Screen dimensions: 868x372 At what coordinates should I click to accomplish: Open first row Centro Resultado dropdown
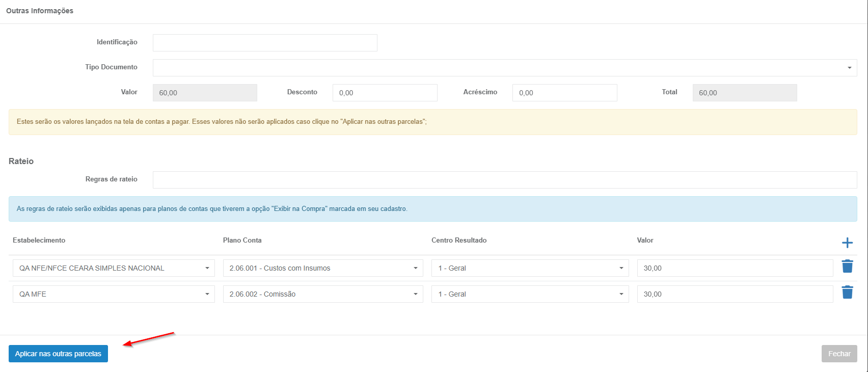530,268
